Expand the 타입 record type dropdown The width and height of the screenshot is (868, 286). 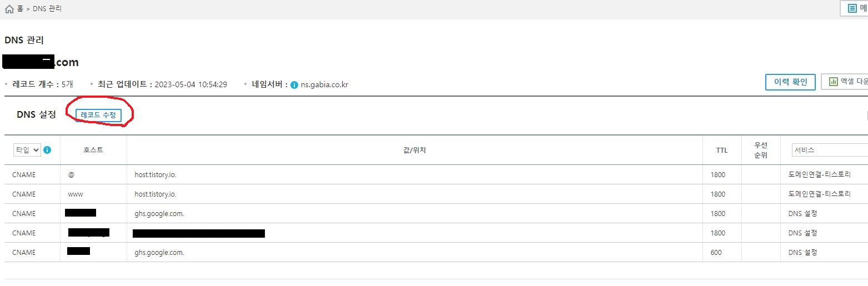27,150
